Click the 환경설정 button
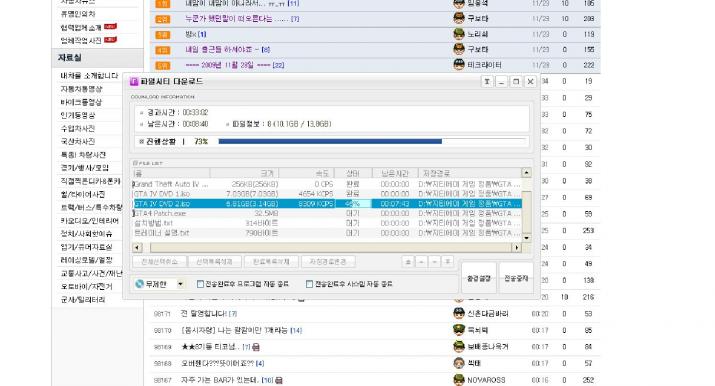715x386 pixels. coord(479,278)
